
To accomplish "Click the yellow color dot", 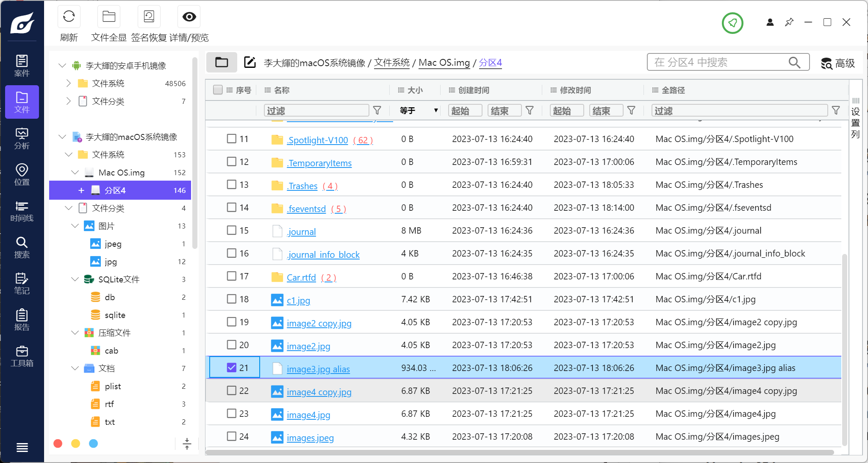I will click(76, 443).
